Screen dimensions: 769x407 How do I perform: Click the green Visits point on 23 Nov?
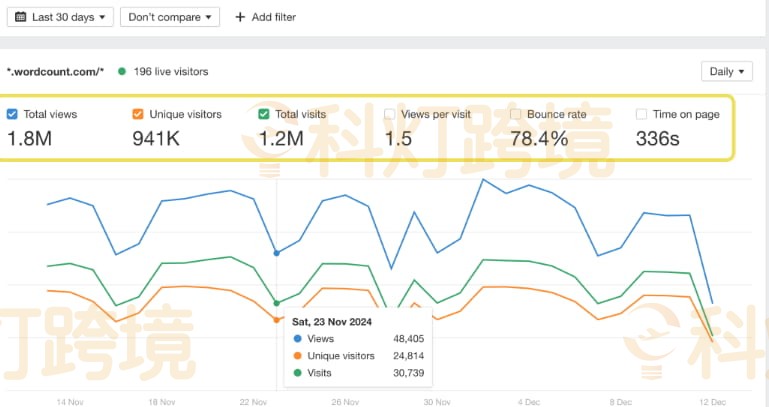[277, 303]
